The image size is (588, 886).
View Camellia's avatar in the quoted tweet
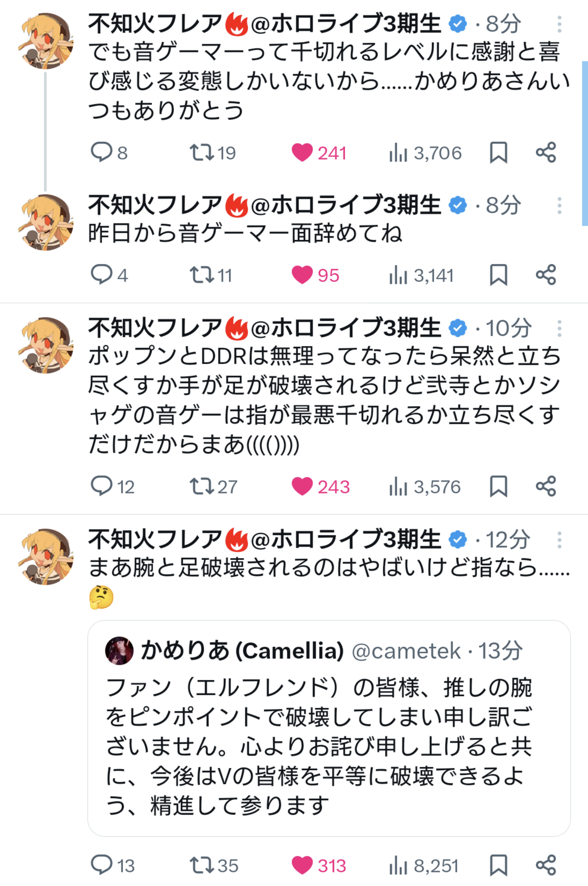[x=119, y=651]
